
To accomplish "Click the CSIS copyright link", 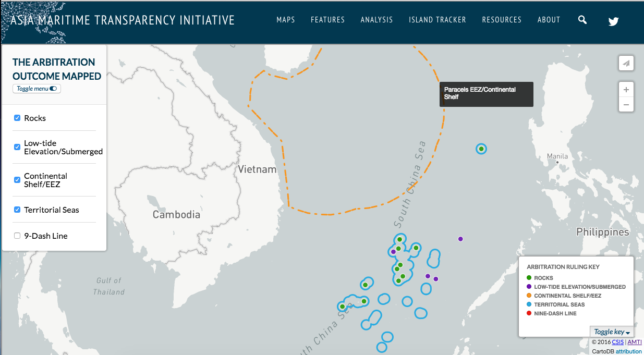I will pos(617,342).
